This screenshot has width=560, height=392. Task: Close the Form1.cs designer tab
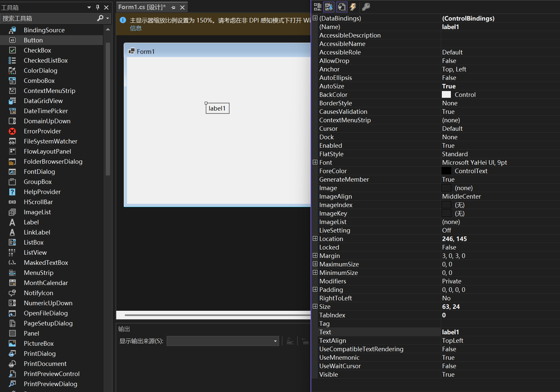point(183,7)
